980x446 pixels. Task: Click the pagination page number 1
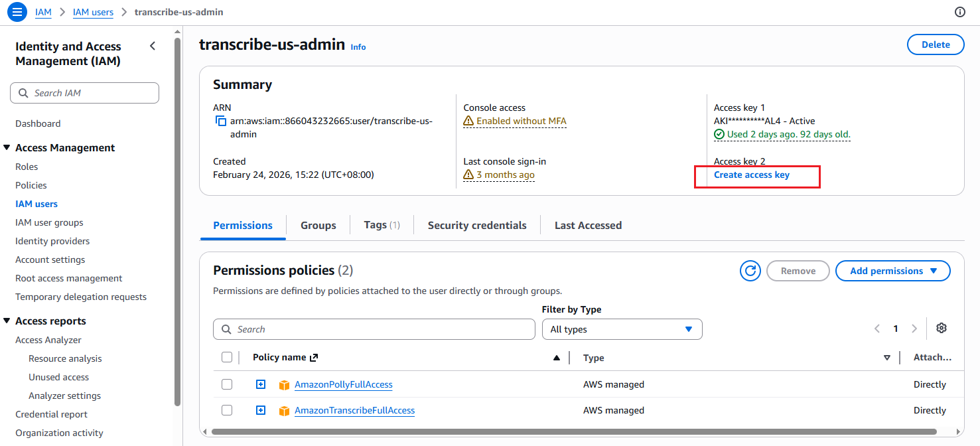point(896,329)
